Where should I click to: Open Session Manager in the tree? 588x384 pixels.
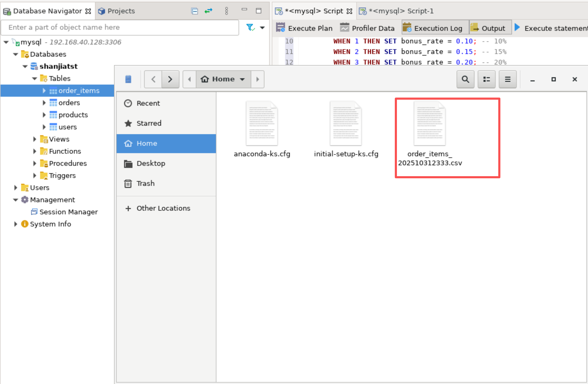coord(68,212)
